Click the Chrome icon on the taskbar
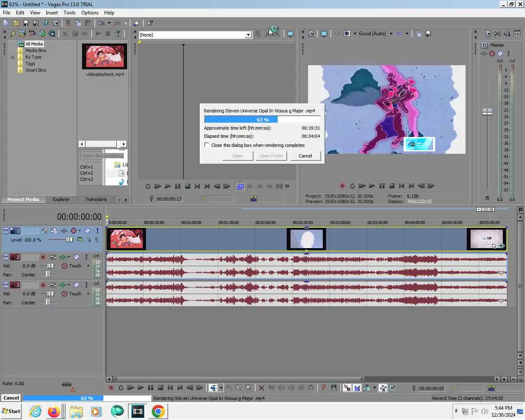The height and width of the screenshot is (420, 525). [x=158, y=411]
